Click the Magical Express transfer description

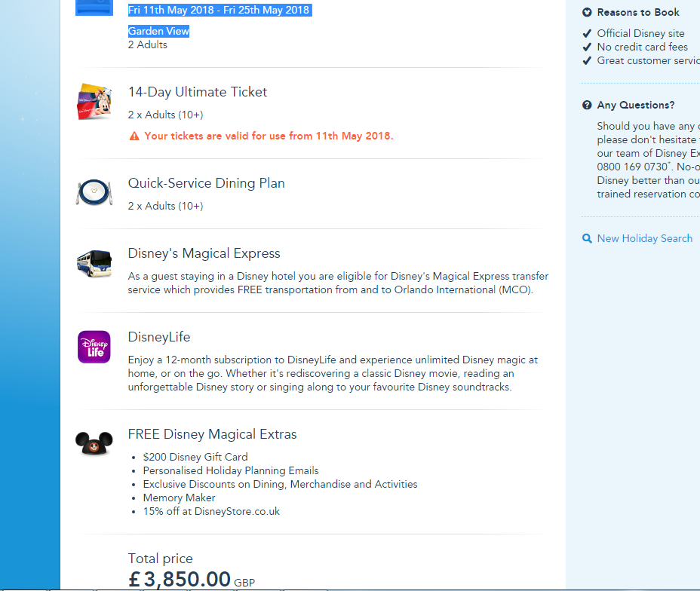click(338, 283)
